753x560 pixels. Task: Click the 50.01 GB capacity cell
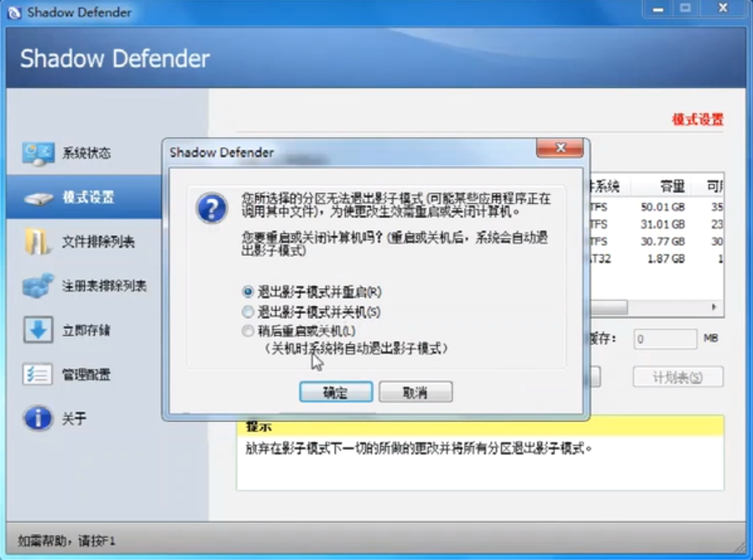(662, 207)
